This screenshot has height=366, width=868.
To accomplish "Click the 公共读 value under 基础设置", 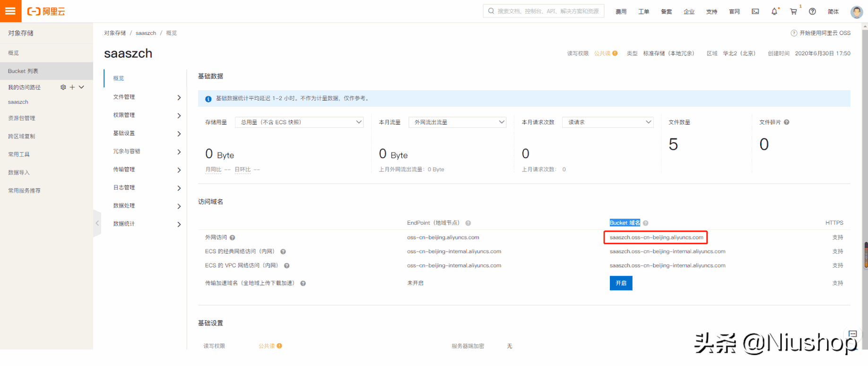I will 267,346.
